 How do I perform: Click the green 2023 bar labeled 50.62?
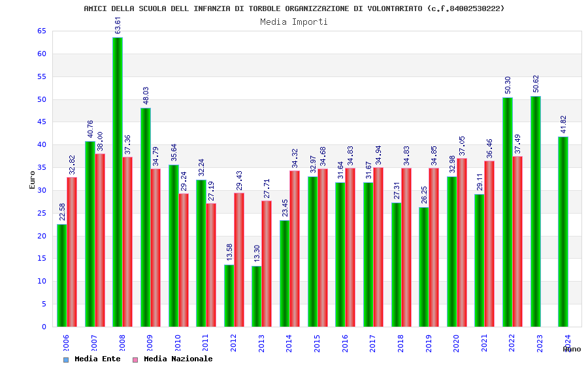coord(536,212)
